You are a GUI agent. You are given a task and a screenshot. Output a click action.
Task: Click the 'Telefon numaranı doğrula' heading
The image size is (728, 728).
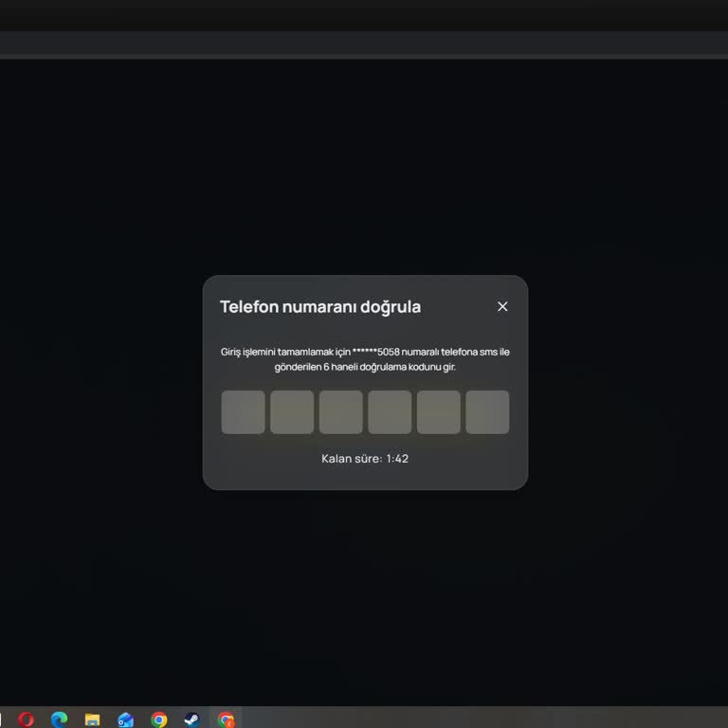(x=320, y=307)
